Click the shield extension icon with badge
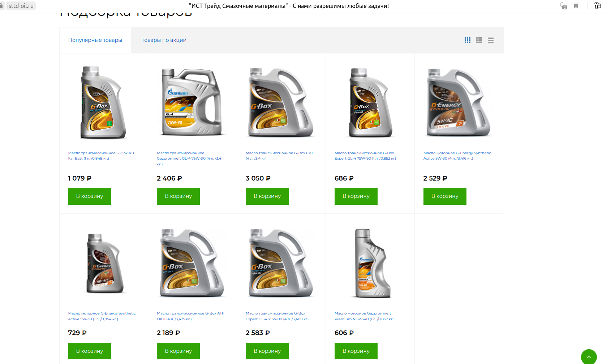The width and height of the screenshot is (611, 364). coord(563,6)
